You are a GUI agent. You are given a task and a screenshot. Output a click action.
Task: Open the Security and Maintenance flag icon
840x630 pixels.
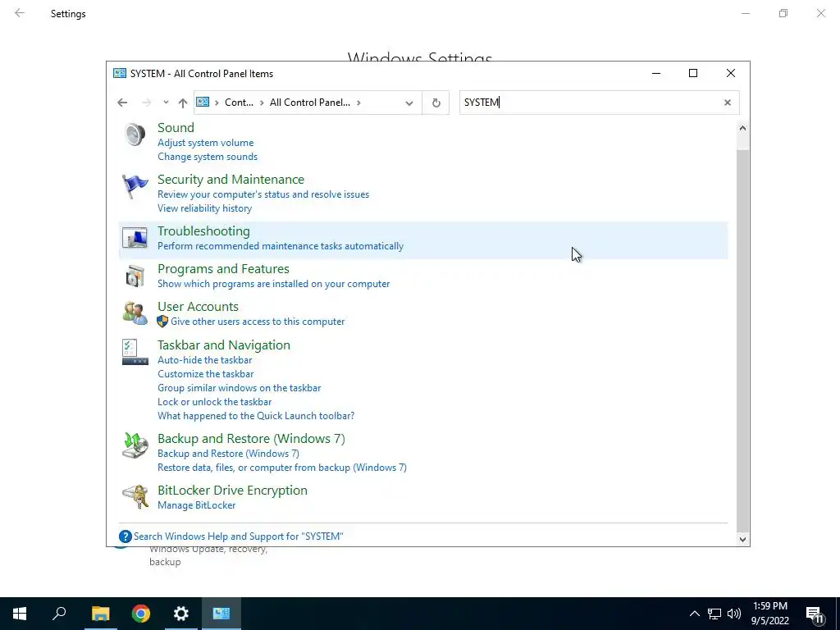point(135,186)
